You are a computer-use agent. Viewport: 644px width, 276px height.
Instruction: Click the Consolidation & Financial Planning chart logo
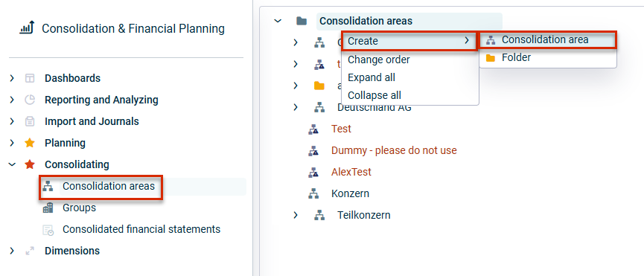27,28
